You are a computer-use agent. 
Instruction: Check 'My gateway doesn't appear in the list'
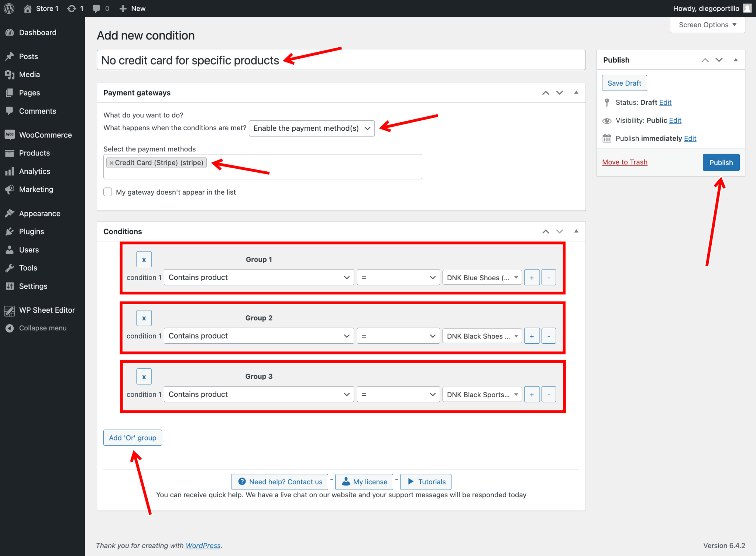108,192
